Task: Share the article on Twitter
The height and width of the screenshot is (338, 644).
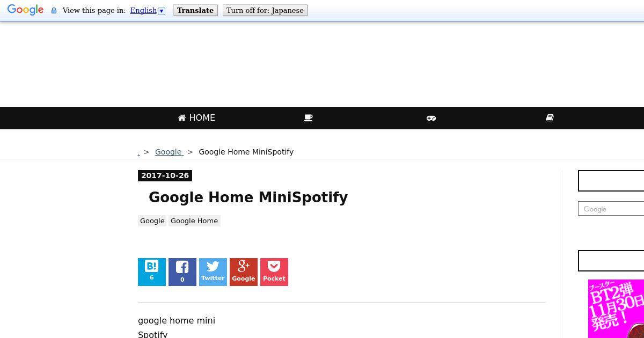Action: pos(213,272)
